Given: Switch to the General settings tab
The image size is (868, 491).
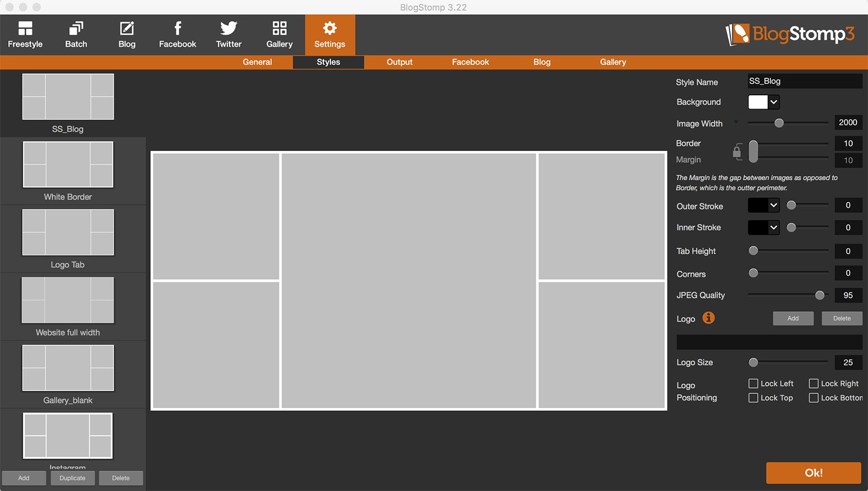Looking at the screenshot, I should coord(258,62).
